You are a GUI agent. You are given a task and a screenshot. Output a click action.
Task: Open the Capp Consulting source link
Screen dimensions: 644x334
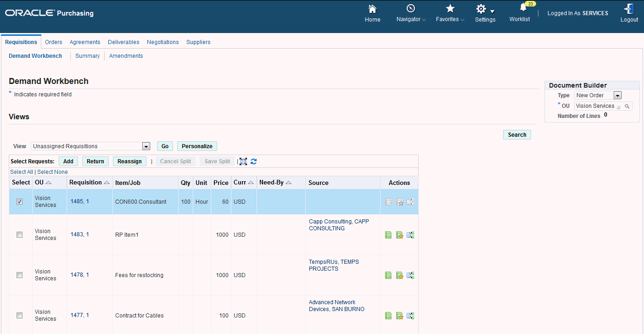(339, 225)
